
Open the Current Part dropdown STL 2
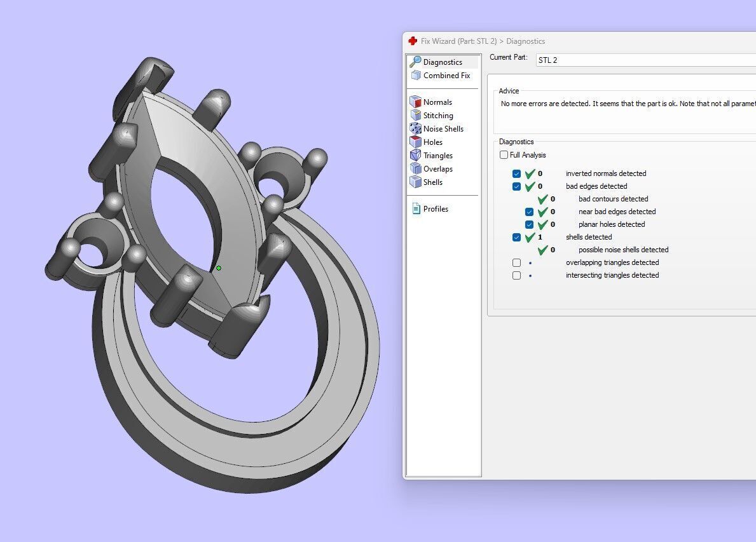[x=645, y=60]
